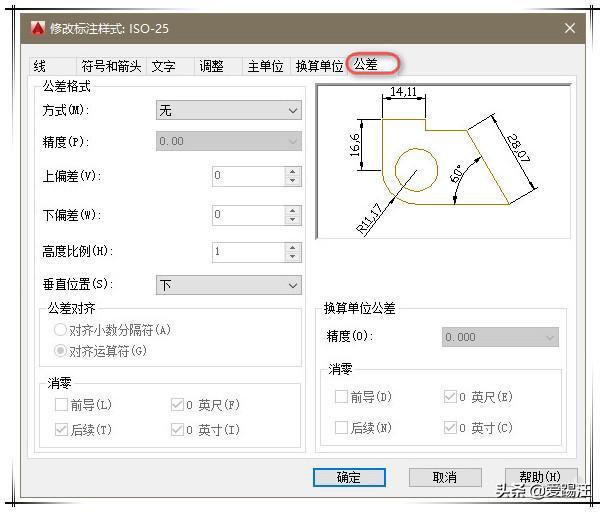
Task: Expand the 换算单位公差 精度(O) dropdown
Action: pos(500,337)
